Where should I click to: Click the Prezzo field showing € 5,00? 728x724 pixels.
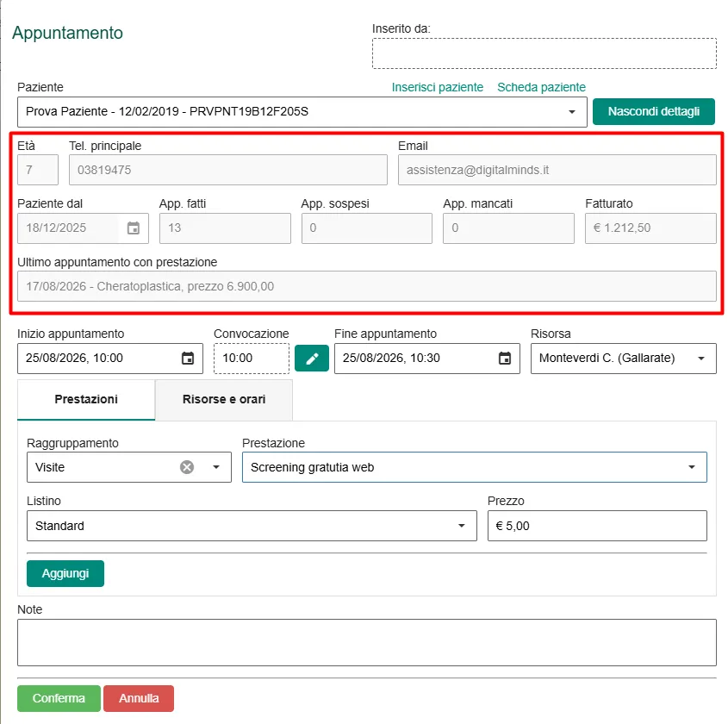coord(597,526)
